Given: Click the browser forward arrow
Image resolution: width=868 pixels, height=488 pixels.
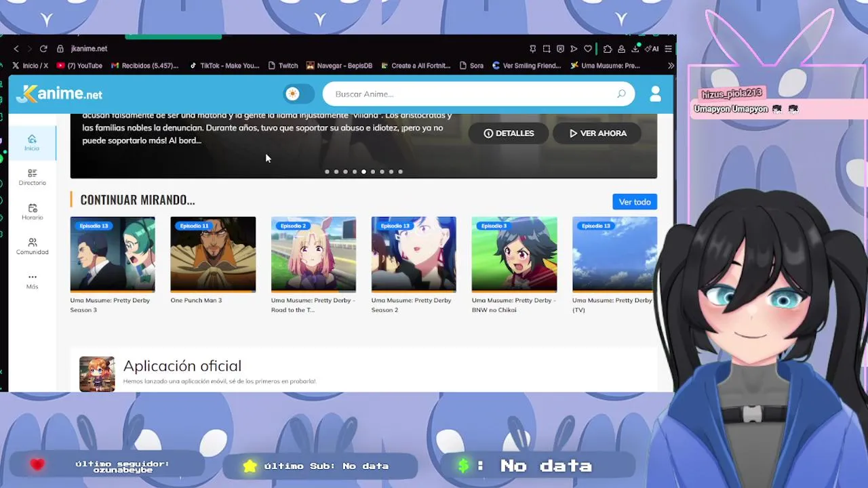Looking at the screenshot, I should 29,49.
